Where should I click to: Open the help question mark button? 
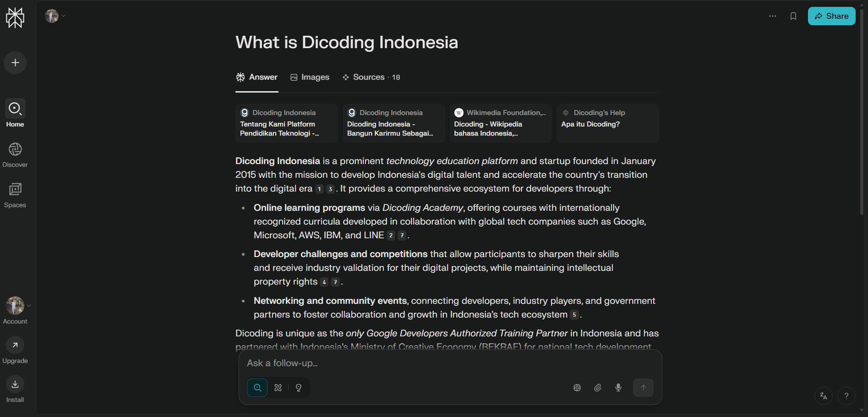coord(846,396)
